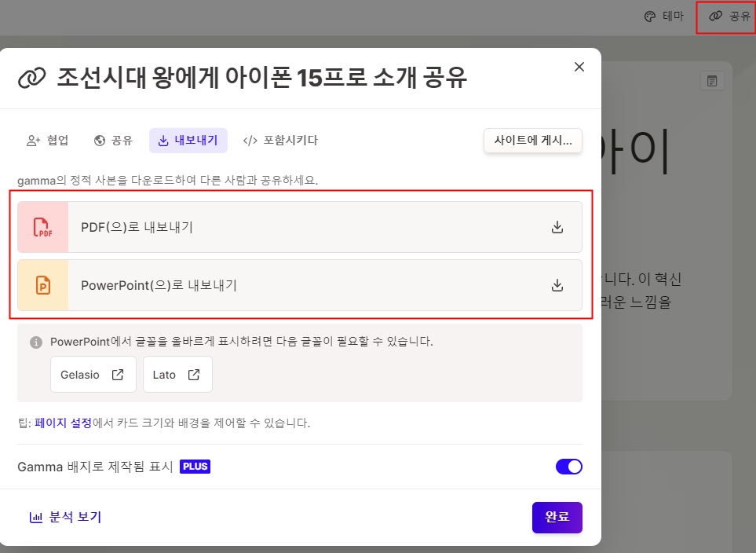The height and width of the screenshot is (553, 756).
Task: Click the external-link icon on Lato
Action: tap(194, 375)
